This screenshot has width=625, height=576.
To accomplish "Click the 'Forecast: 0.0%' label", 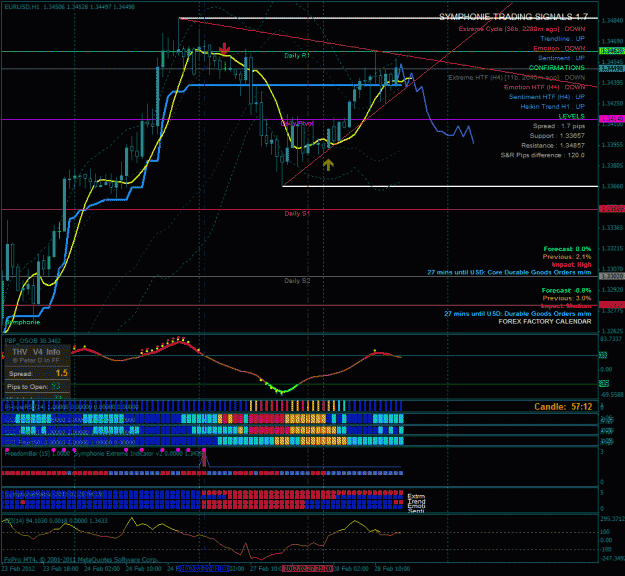I will [x=567, y=249].
